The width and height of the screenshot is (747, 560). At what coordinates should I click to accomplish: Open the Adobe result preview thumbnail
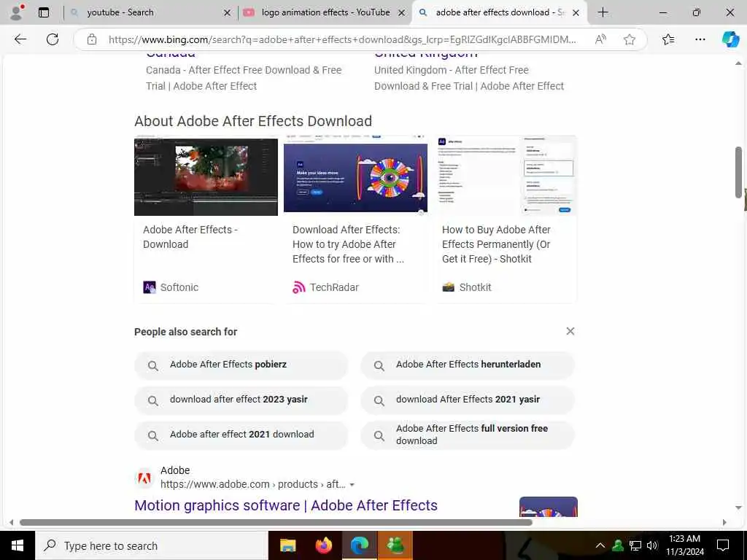pos(549,507)
